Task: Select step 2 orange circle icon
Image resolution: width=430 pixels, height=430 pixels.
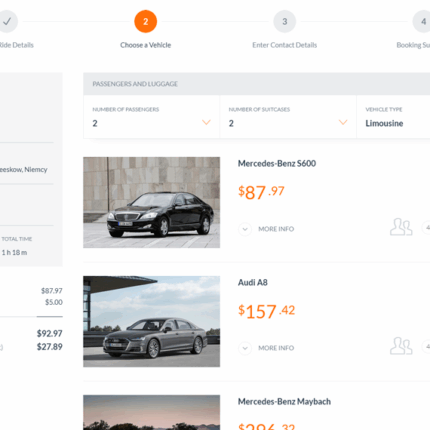Action: tap(146, 22)
